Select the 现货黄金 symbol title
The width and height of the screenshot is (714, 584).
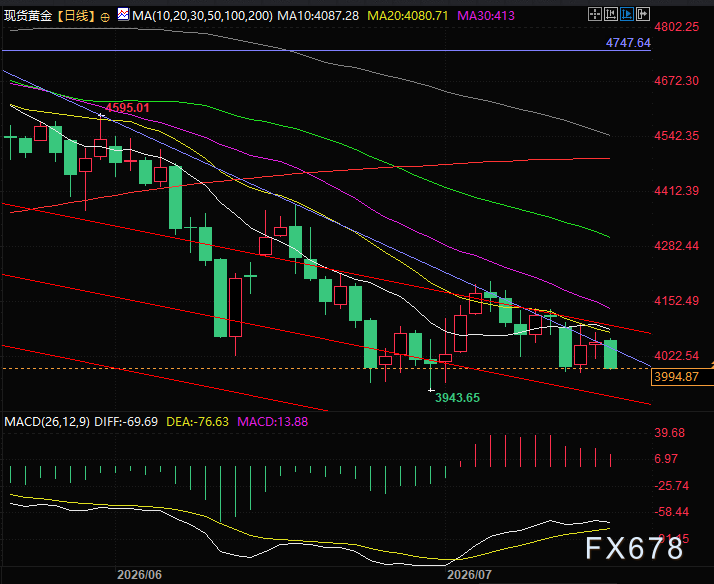coord(28,16)
